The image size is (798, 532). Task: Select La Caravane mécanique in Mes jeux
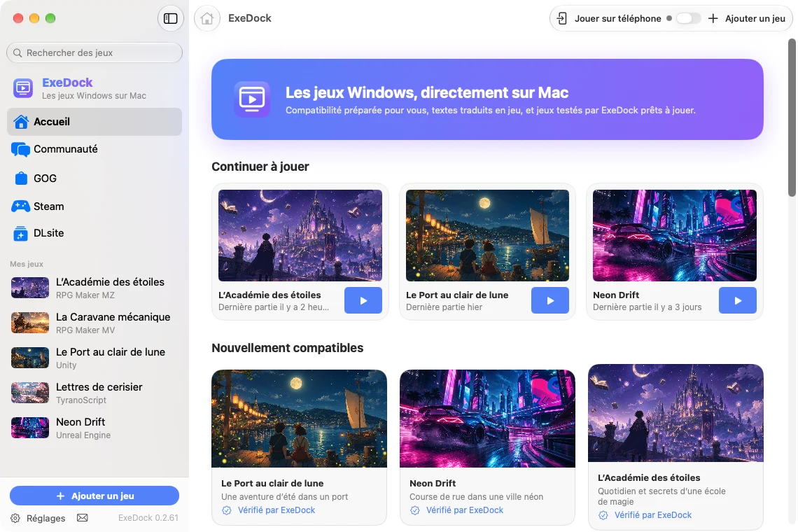(94, 323)
